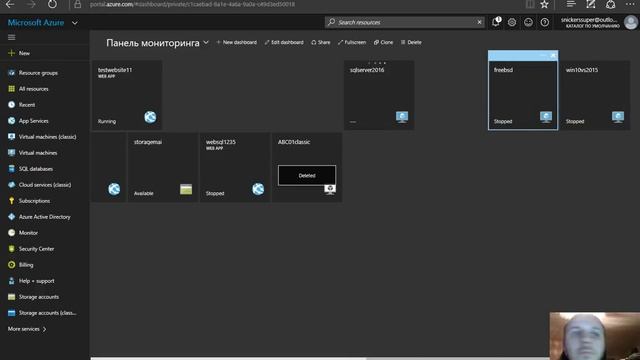Open the testwebsite11 web app tile
This screenshot has height=360, width=640.
click(127, 95)
